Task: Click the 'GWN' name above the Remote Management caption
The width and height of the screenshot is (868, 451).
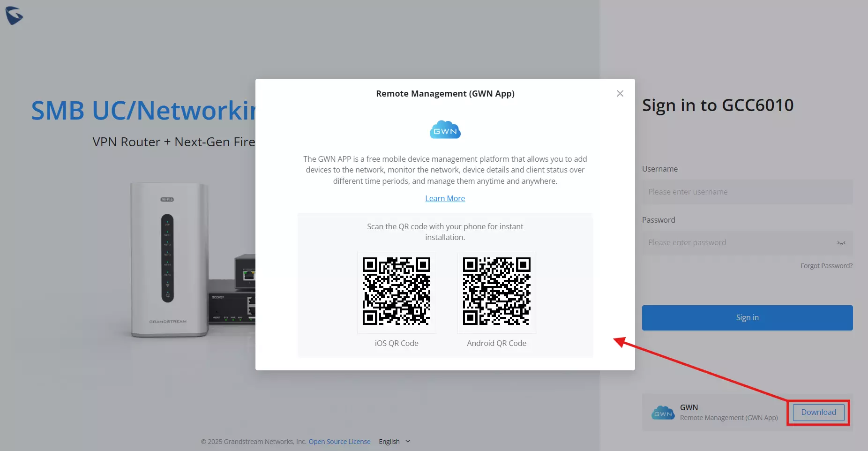Action: [x=689, y=407]
